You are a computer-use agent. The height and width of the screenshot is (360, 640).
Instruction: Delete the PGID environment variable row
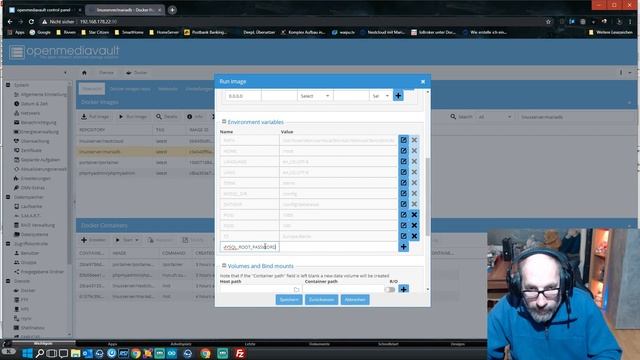coord(414,225)
